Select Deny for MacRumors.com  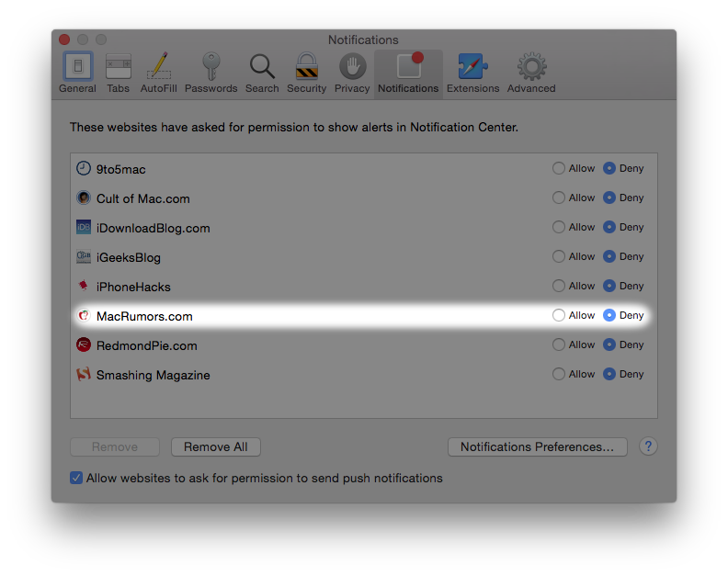pos(609,315)
